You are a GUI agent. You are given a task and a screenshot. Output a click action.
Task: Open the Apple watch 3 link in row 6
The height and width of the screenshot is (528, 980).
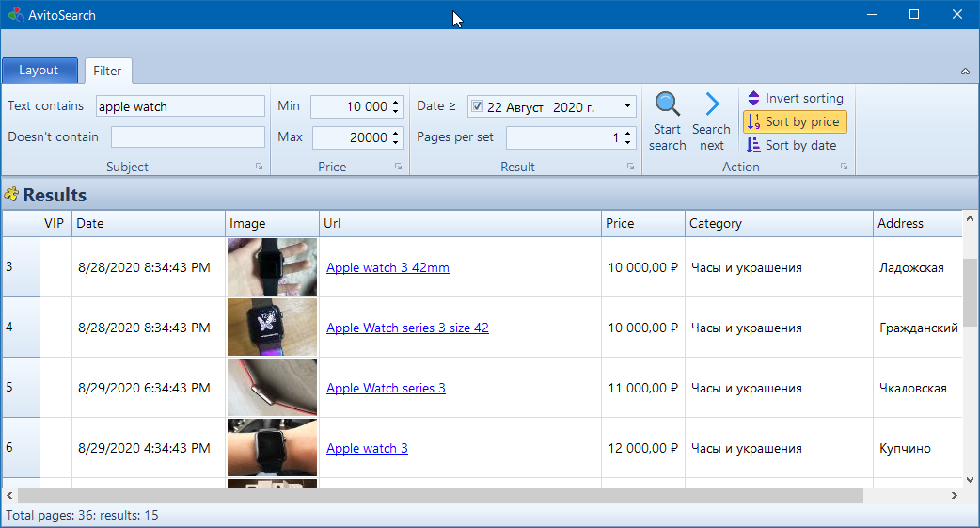tap(367, 449)
